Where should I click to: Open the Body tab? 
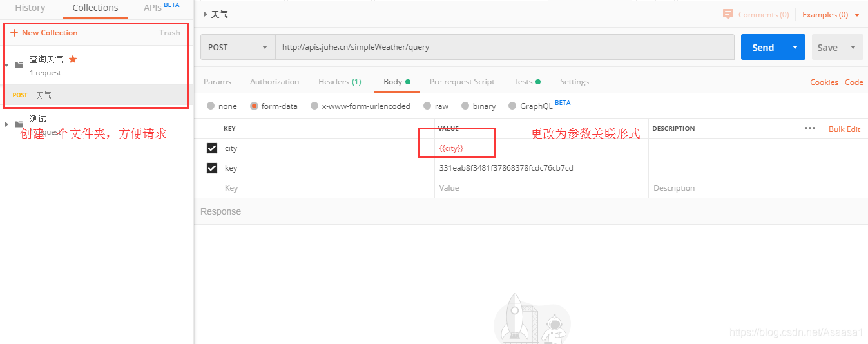tap(396, 82)
